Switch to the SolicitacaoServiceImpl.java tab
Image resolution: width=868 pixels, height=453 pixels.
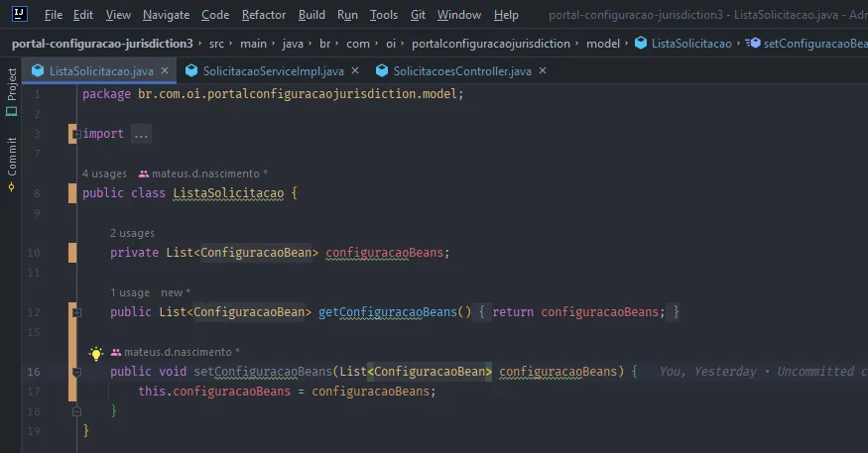(x=274, y=70)
